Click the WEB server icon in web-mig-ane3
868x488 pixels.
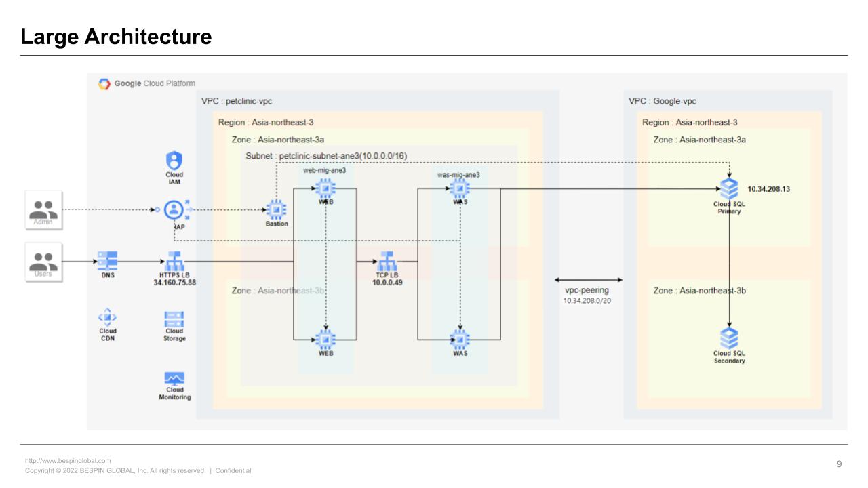click(325, 188)
